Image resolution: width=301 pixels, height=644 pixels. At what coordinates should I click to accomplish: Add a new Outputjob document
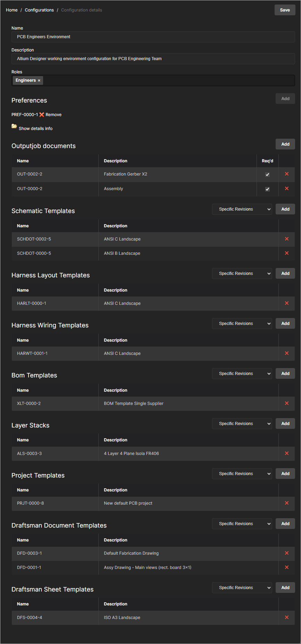point(285,144)
